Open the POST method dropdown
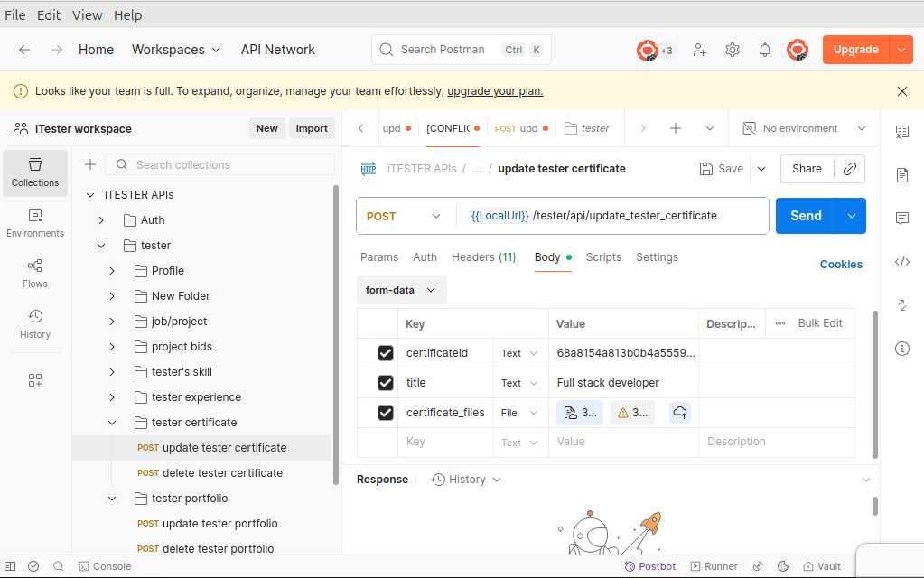The height and width of the screenshot is (578, 924). [405, 216]
